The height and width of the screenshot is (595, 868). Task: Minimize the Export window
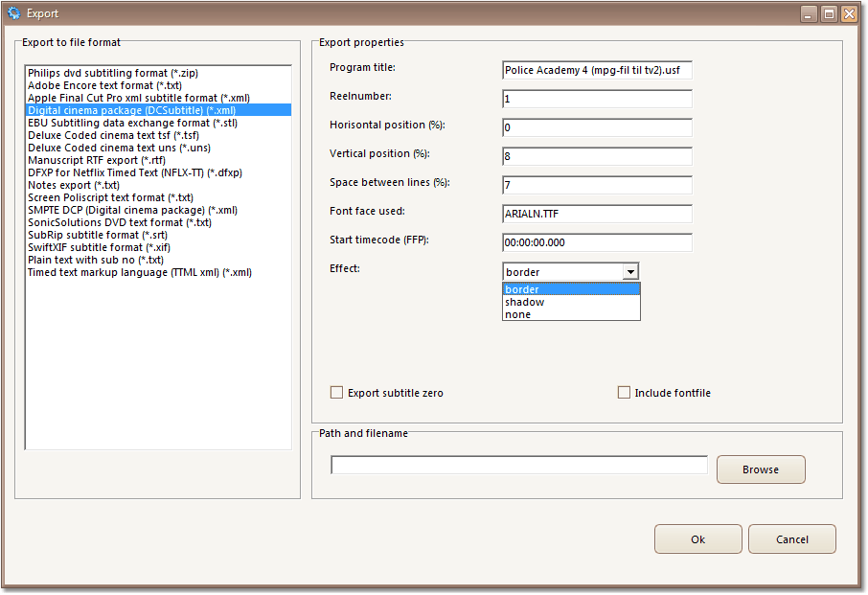click(x=809, y=13)
